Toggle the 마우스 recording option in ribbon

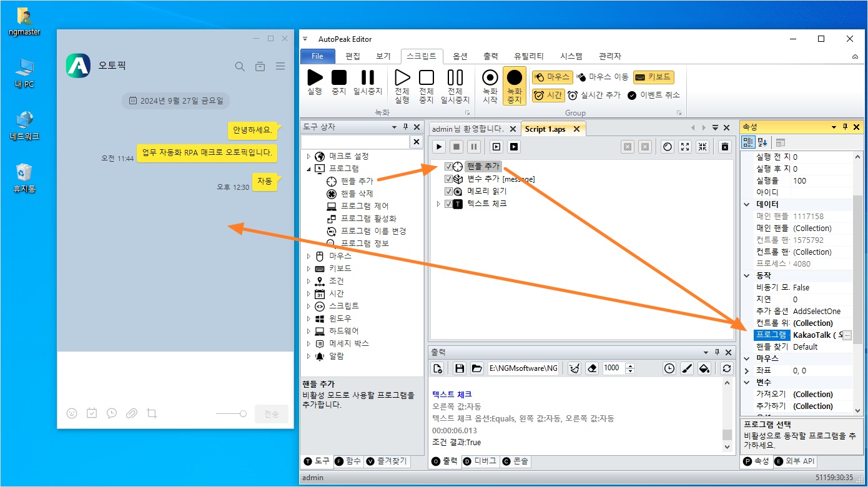pos(552,77)
